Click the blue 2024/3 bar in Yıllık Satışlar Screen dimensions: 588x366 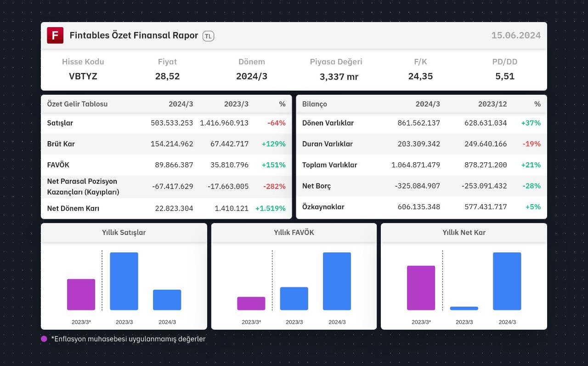[167, 300]
